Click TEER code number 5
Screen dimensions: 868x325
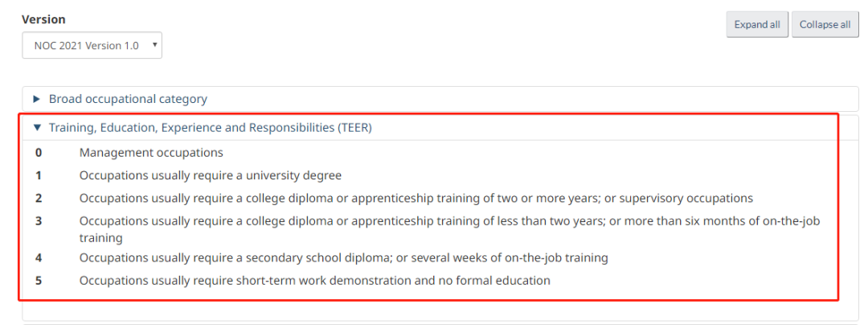click(39, 281)
